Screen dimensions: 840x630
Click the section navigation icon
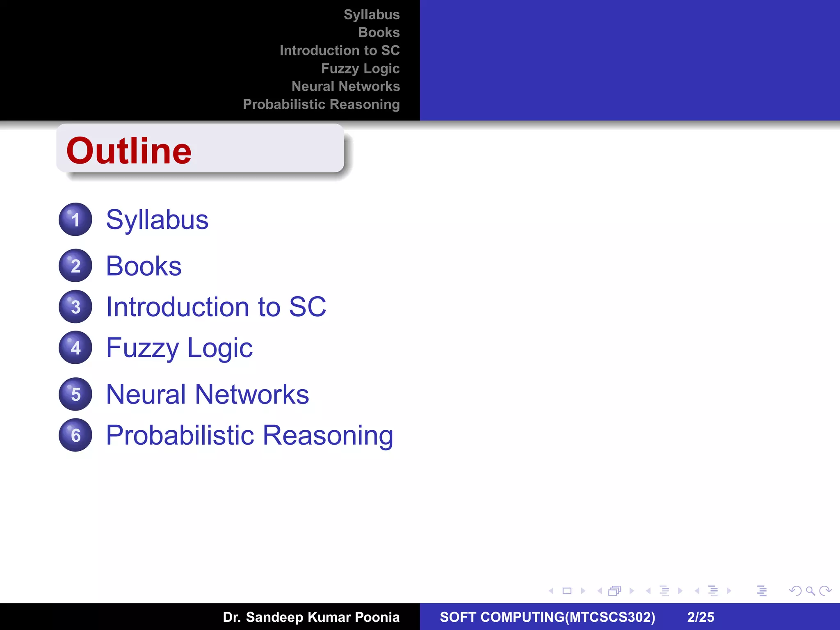[713, 591]
